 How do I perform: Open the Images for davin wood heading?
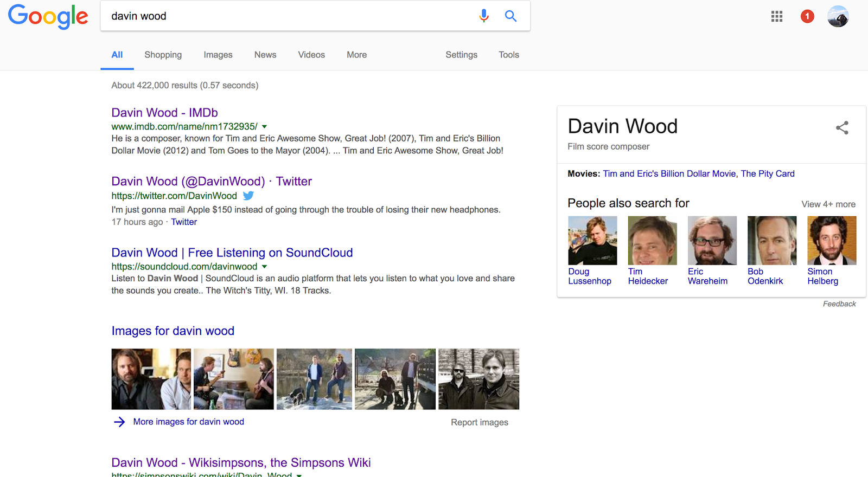(173, 331)
